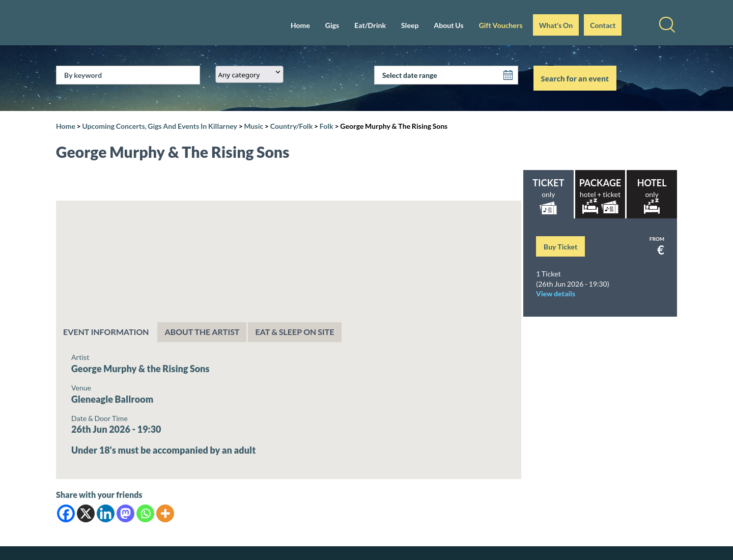Focus the Select date range field
Image resolution: width=733 pixels, height=560 pixels.
pyautogui.click(x=446, y=75)
